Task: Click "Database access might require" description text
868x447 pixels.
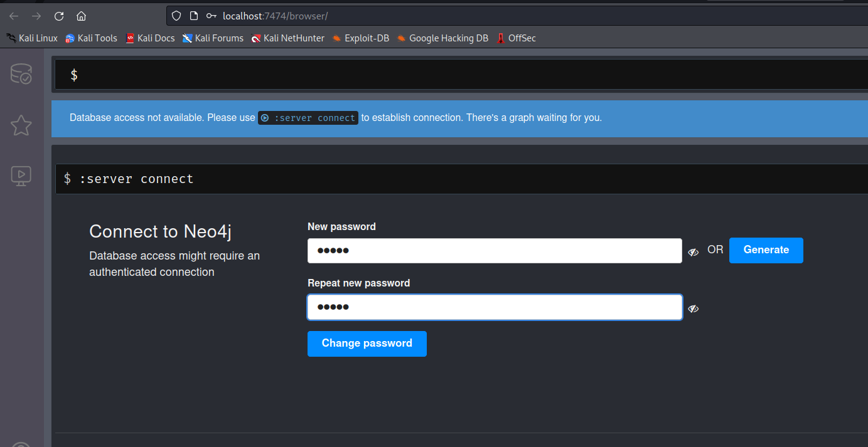Action: (x=174, y=264)
